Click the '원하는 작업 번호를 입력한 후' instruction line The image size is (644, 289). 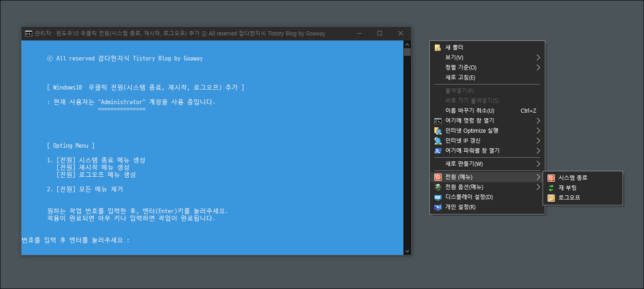(138, 211)
